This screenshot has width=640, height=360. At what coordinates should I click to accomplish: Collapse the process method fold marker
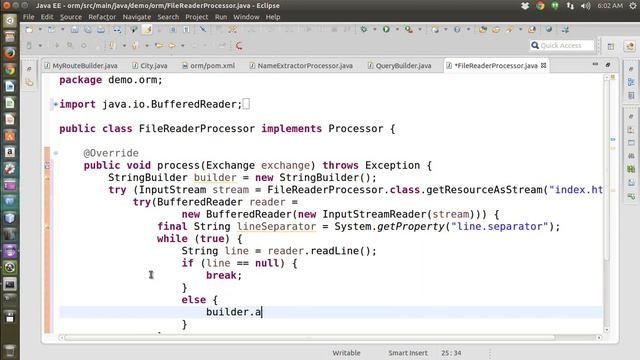click(56, 153)
